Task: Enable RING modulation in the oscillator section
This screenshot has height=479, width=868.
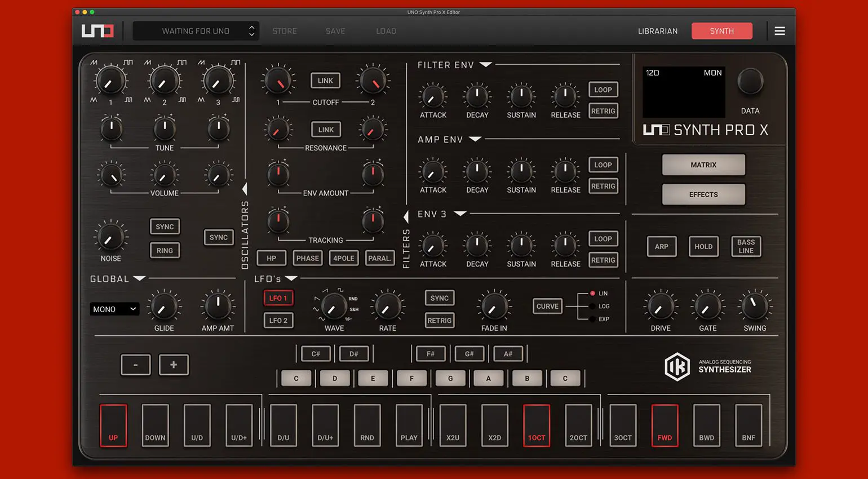Action: click(x=165, y=250)
